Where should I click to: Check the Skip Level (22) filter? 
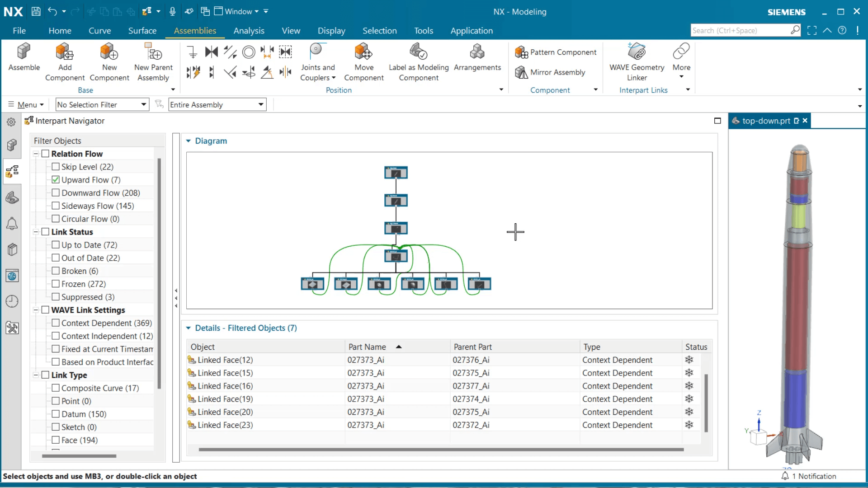coord(56,167)
